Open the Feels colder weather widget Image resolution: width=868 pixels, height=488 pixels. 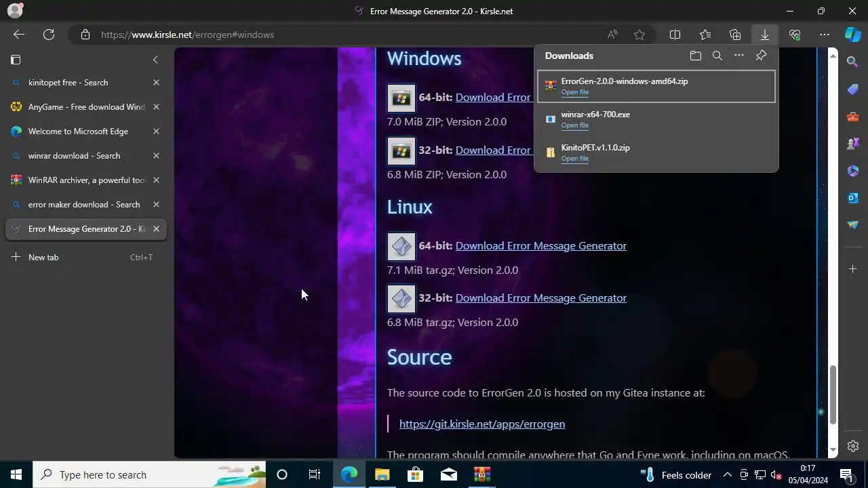coord(677,474)
